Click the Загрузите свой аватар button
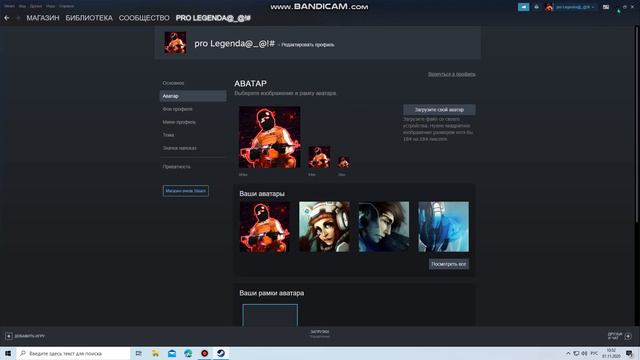The width and height of the screenshot is (640, 360). pos(439,109)
